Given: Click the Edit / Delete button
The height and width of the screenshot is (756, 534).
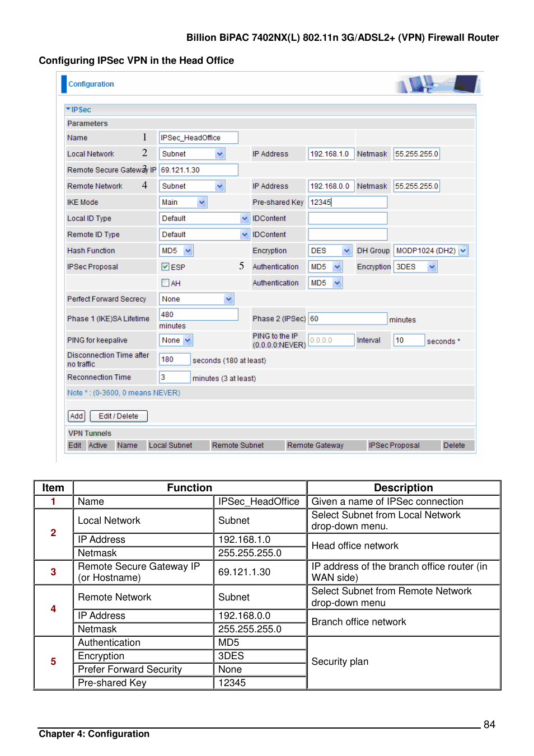Looking at the screenshot, I should coord(119,416).
